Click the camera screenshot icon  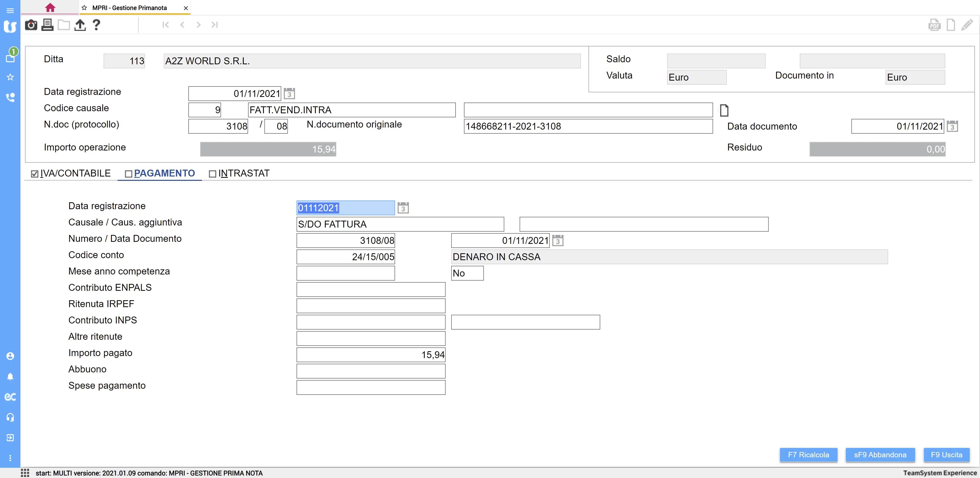(31, 25)
